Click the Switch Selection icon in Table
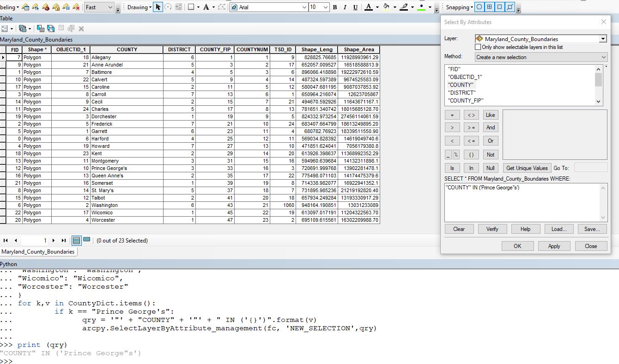The height and width of the screenshot is (364, 619). pyautogui.click(x=50, y=29)
